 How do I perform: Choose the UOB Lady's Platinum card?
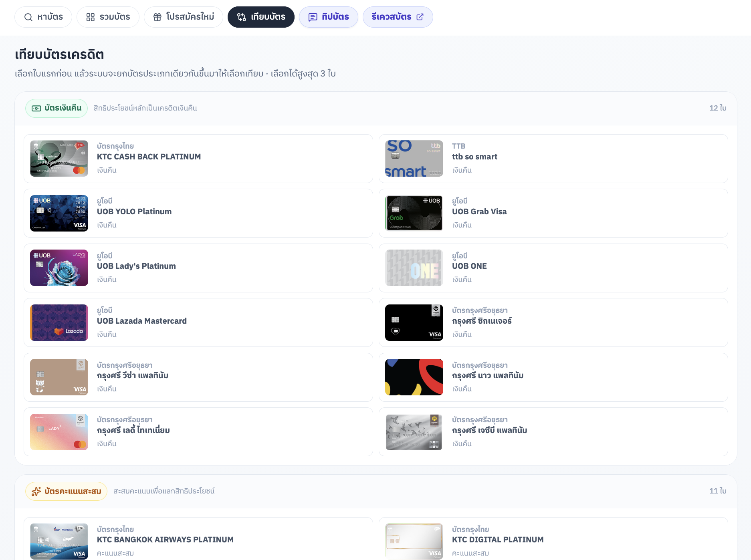(198, 268)
